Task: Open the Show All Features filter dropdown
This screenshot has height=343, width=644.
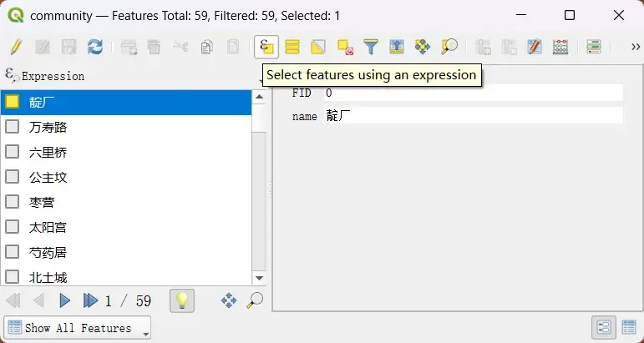Action: (x=77, y=328)
